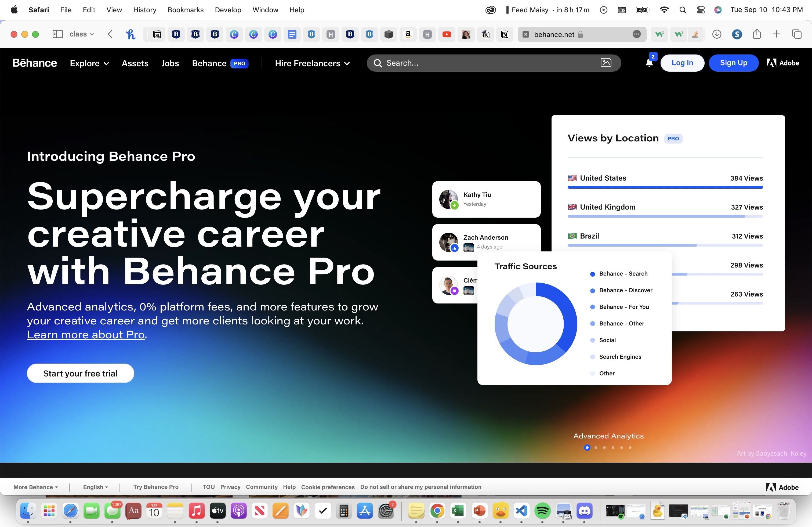The image size is (812, 527).
Task: Select the last carousel dot
Action: pos(630,448)
